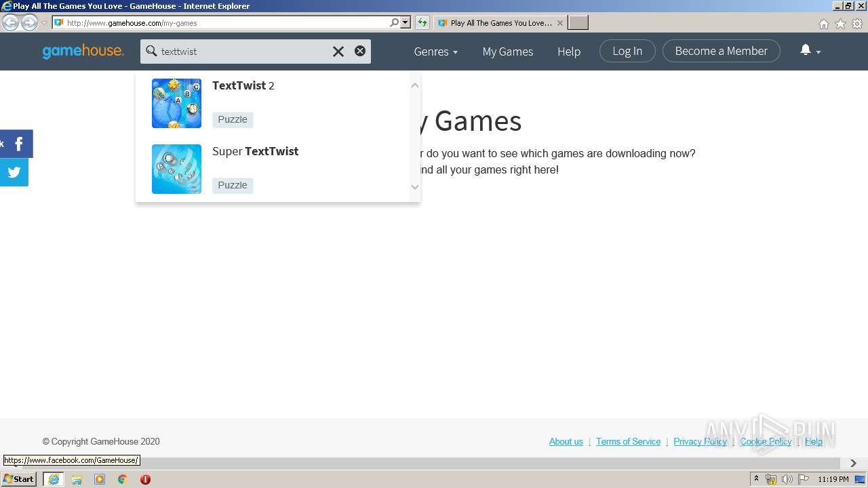The width and height of the screenshot is (868, 488).
Task: Open the footer Help link
Action: click(x=814, y=441)
